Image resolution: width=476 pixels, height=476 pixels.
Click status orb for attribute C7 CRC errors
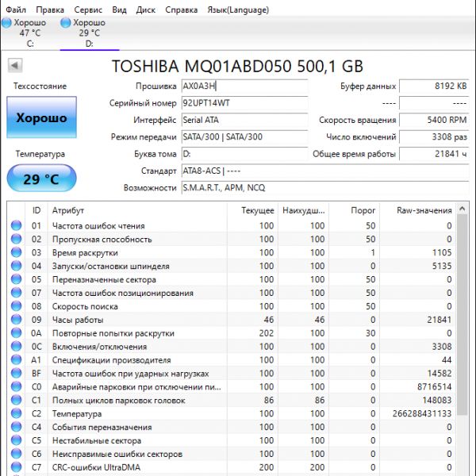pyautogui.click(x=16, y=468)
